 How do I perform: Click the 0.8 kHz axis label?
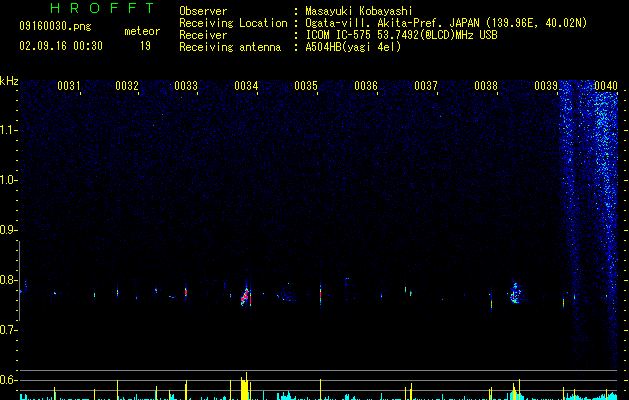(8, 280)
